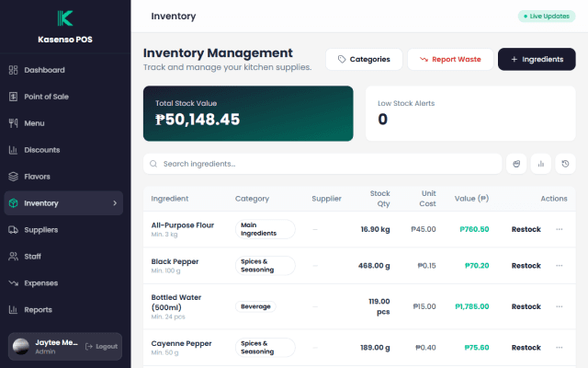Click the Live Updates status badge
588x368 pixels.
click(547, 17)
